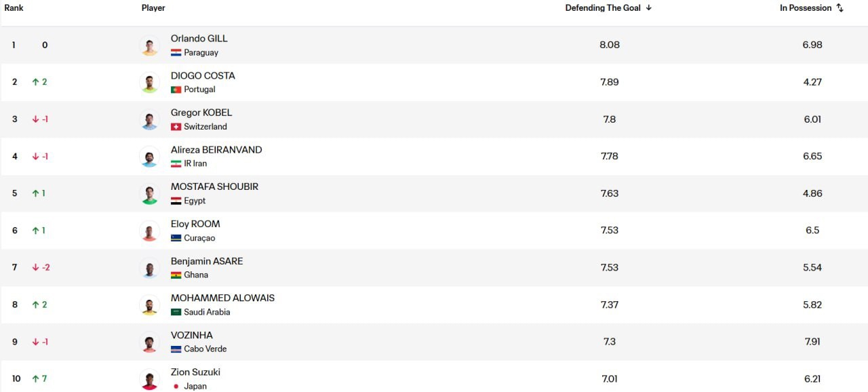The width and height of the screenshot is (868, 392).
Task: Click the Ghana flag icon
Action: pos(176,275)
